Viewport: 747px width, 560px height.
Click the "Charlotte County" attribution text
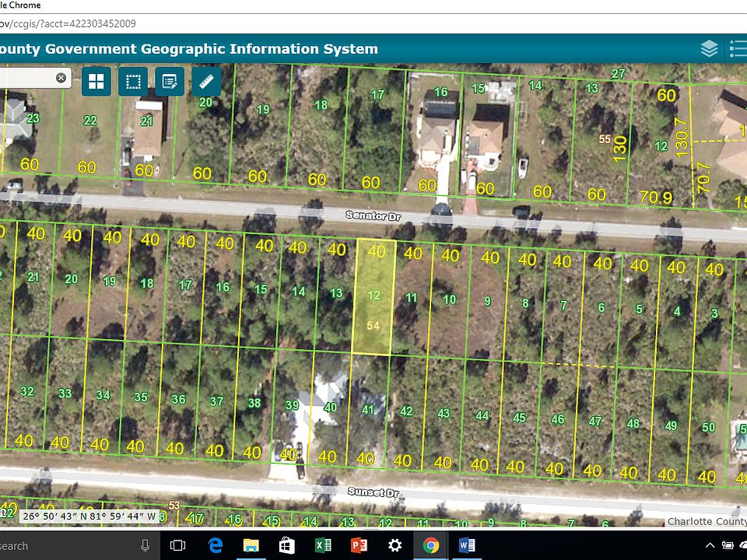tap(707, 521)
